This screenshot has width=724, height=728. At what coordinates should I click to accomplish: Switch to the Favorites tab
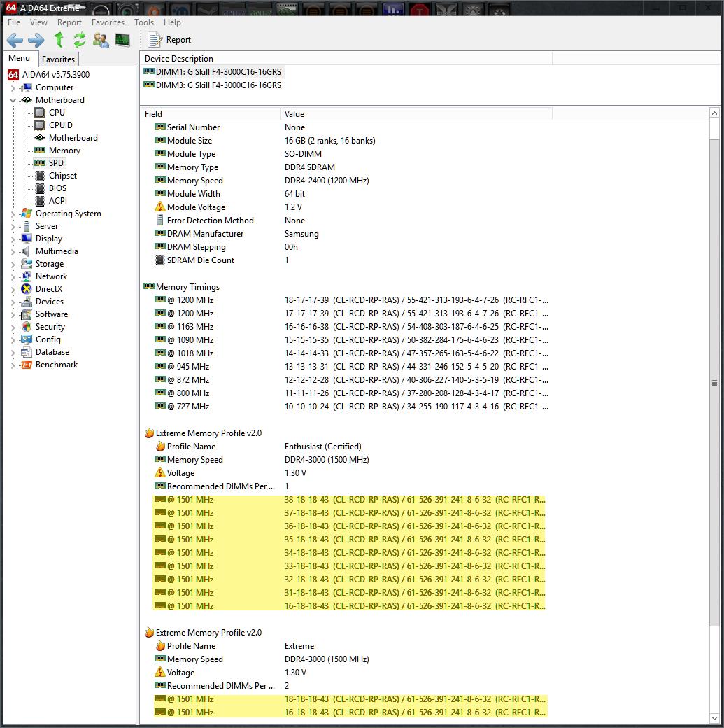point(58,59)
